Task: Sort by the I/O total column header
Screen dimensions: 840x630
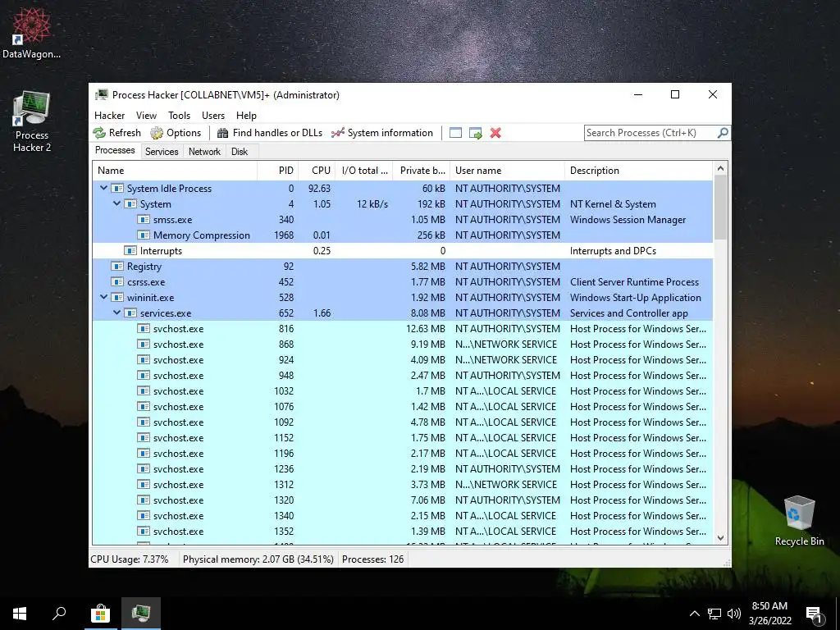Action: pyautogui.click(x=364, y=171)
